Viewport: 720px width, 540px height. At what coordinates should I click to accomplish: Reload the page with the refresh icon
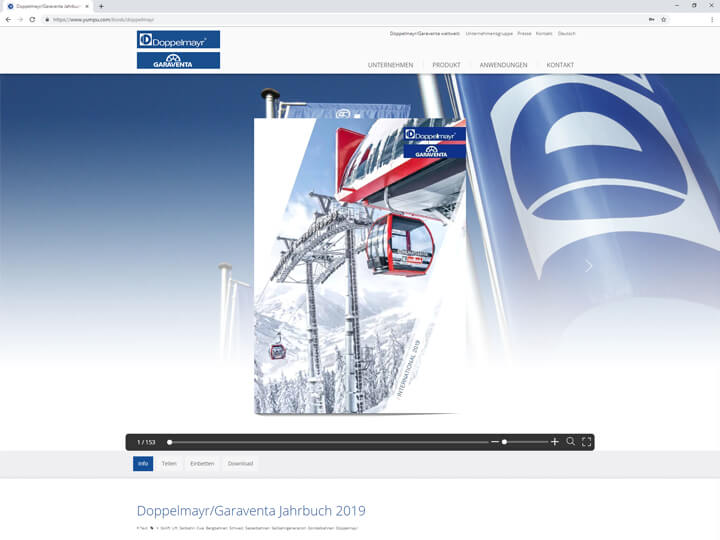[x=32, y=20]
